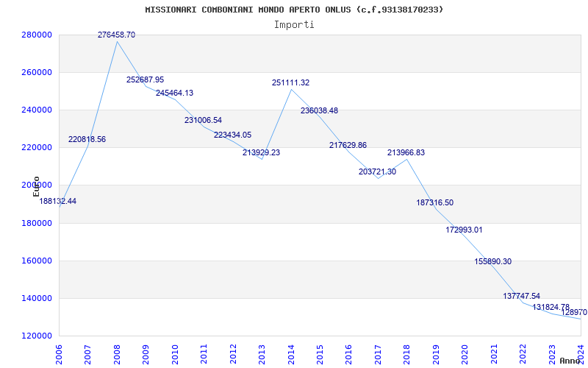Select the 188132.44 data label
Screen dimensions: 588x368
[x=58, y=201]
